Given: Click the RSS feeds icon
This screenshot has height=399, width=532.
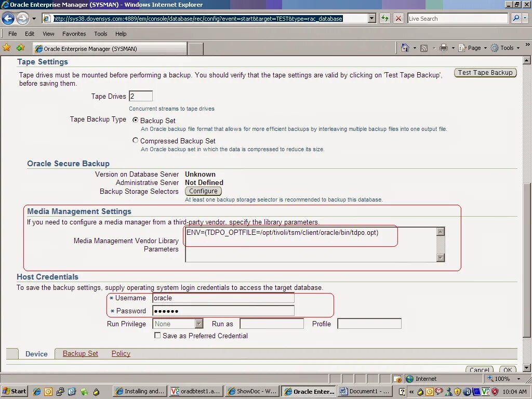Looking at the screenshot, I should click(x=424, y=48).
